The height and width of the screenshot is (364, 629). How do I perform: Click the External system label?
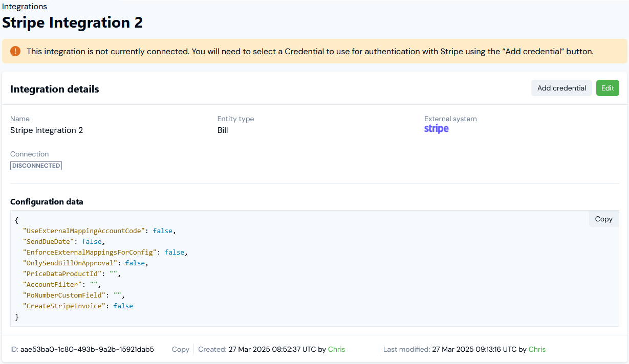point(450,119)
